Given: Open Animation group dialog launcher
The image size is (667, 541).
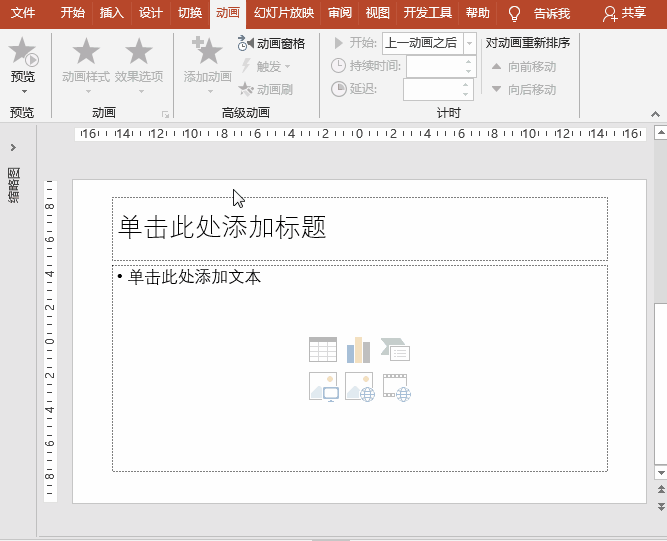Looking at the screenshot, I should (165, 114).
